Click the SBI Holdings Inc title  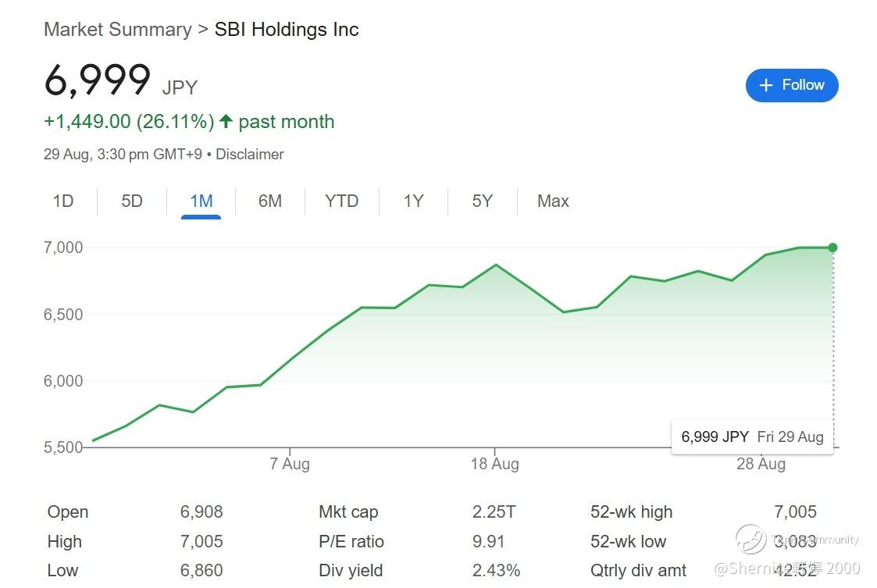pyautogui.click(x=287, y=30)
